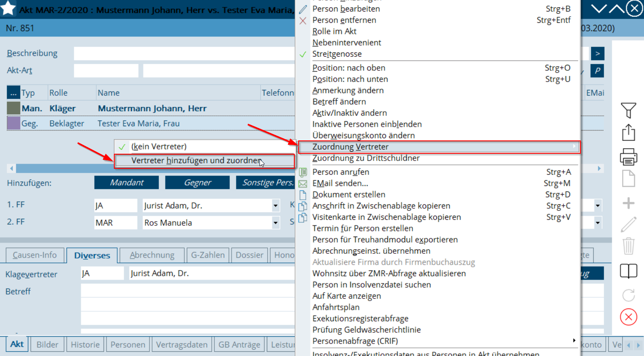Choose Person bearbeiten in context menu
This screenshot has height=356, width=644.
pos(438,9)
